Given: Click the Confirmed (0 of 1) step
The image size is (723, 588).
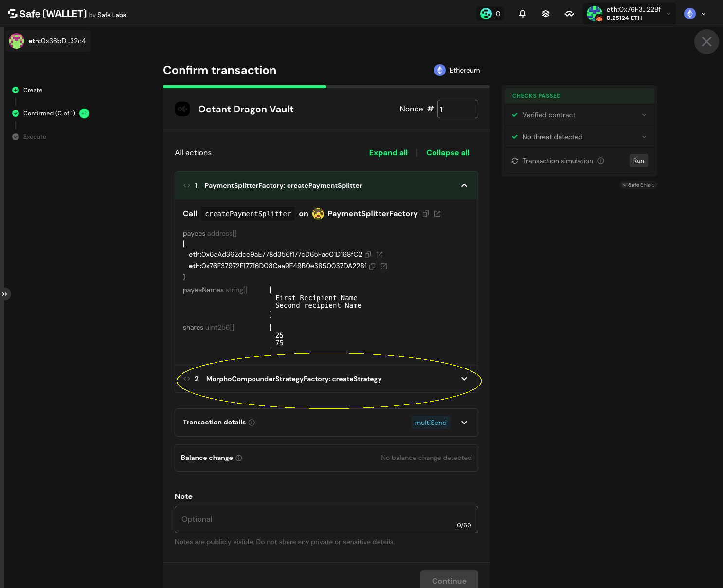Looking at the screenshot, I should (49, 113).
